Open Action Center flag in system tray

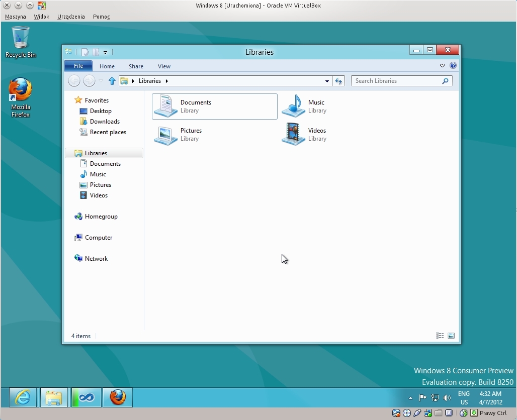point(422,398)
